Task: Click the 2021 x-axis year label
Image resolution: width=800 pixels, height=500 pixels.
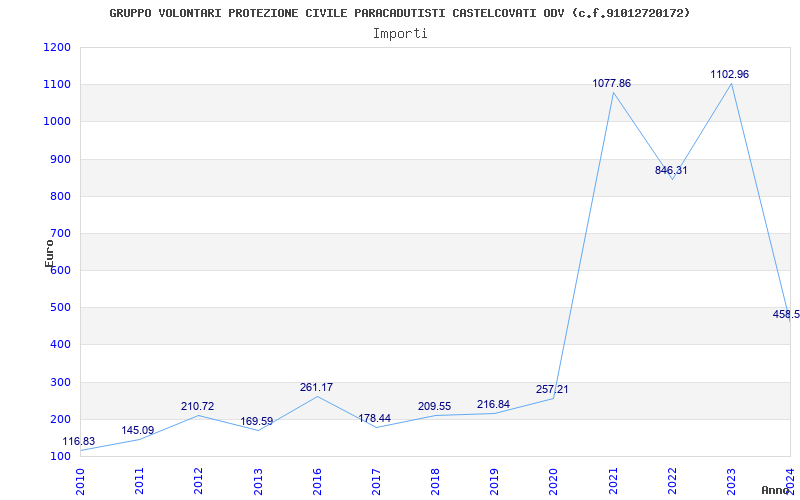Action: tap(613, 481)
